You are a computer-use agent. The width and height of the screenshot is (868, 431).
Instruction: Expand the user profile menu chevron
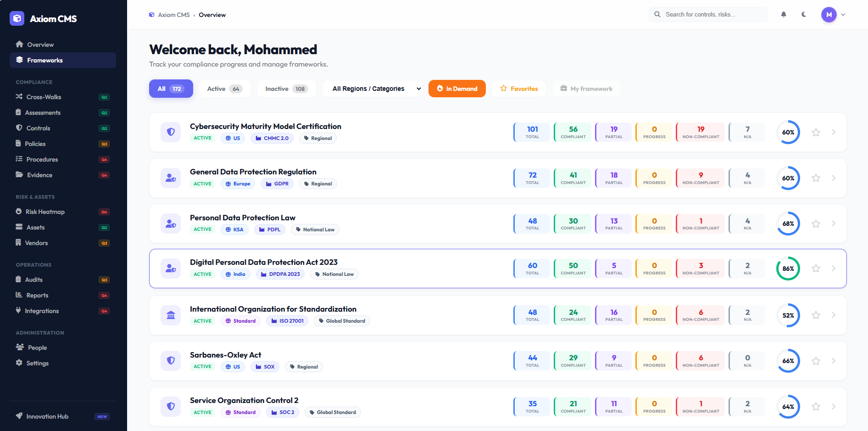click(x=843, y=15)
